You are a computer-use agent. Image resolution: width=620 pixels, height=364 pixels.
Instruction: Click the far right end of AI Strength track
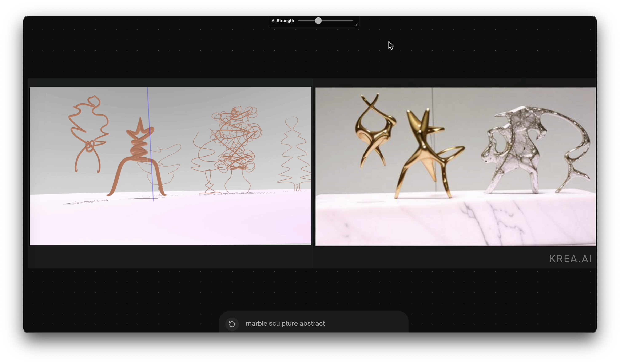(x=352, y=21)
